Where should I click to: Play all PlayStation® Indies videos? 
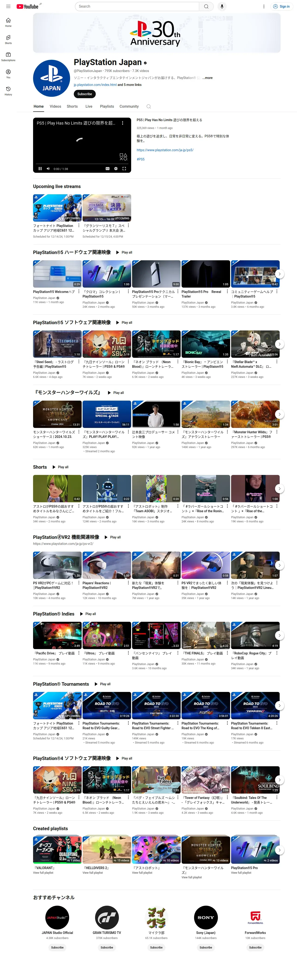[x=88, y=614]
